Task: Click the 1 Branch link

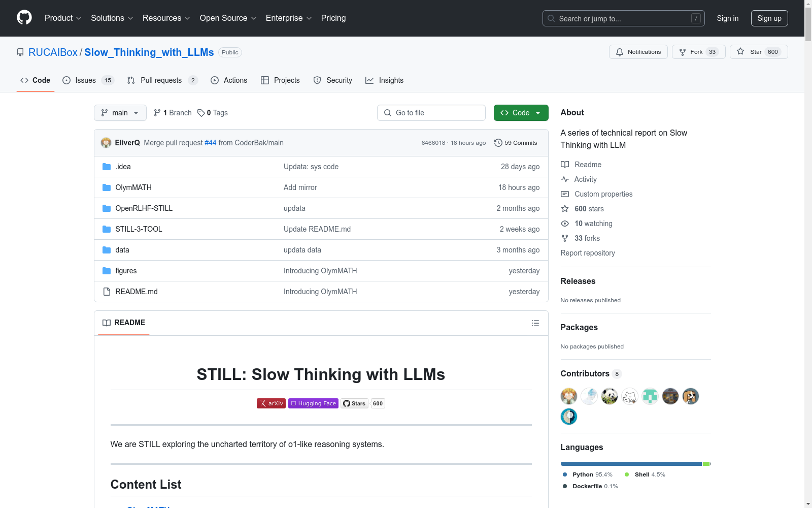Action: coord(173,113)
